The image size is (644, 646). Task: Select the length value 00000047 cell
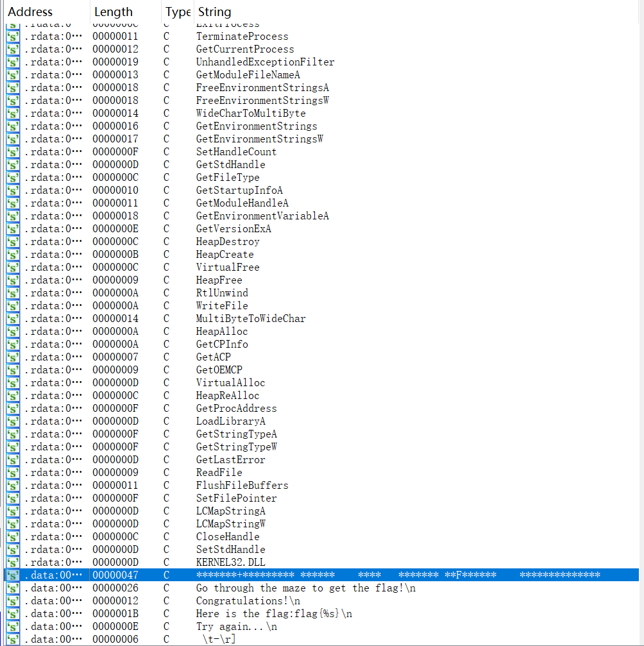[x=115, y=575]
